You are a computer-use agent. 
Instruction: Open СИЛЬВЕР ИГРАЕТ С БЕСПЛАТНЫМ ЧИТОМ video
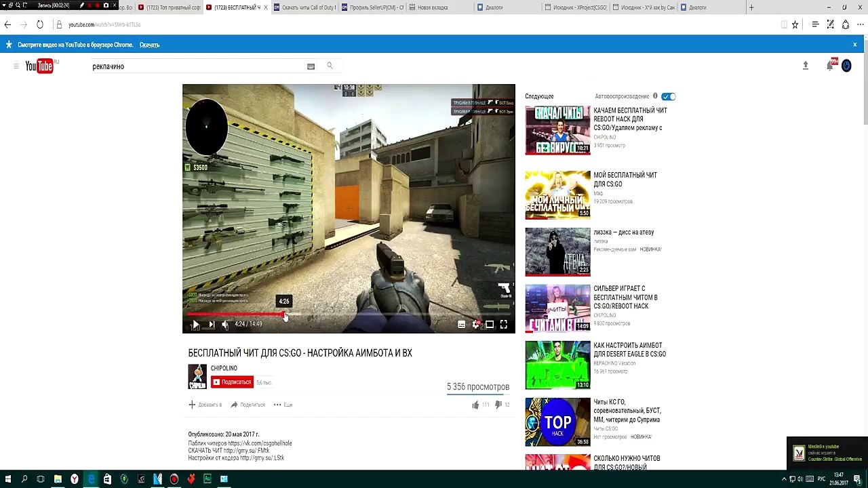pyautogui.click(x=626, y=298)
